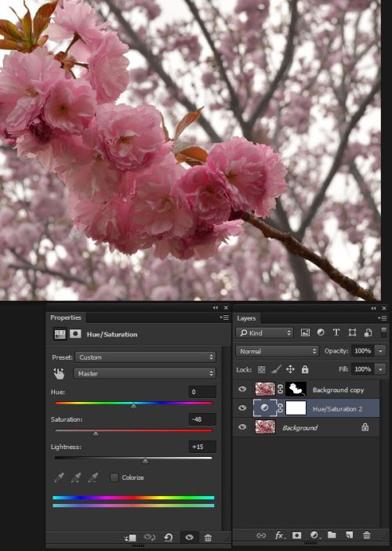The height and width of the screenshot is (551, 392).
Task: Click the clip to layer icon in Properties
Action: pos(130,538)
